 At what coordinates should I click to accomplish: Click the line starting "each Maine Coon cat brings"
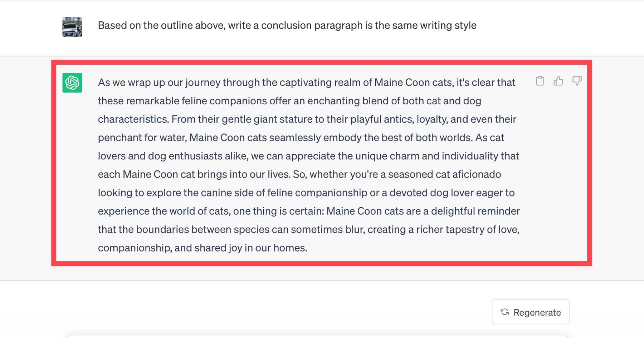click(x=299, y=174)
